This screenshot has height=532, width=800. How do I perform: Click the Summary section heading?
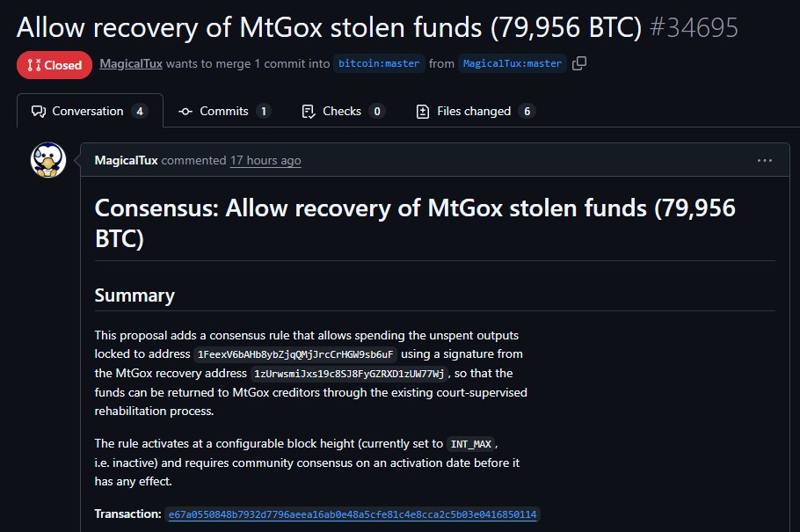(x=135, y=295)
